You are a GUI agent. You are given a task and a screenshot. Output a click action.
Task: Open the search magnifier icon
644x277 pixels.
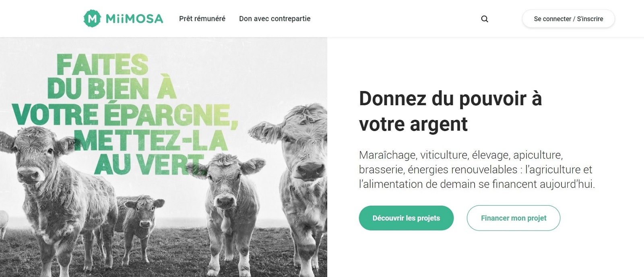click(485, 19)
